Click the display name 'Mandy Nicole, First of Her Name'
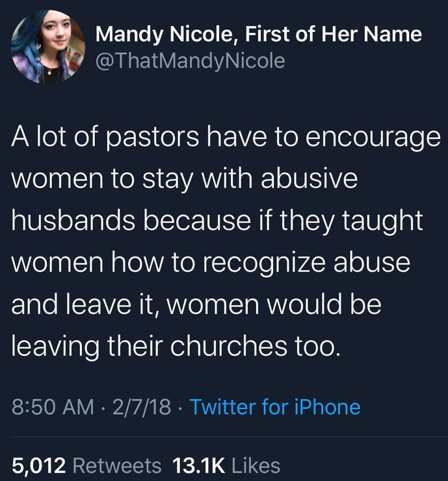 [x=259, y=34]
